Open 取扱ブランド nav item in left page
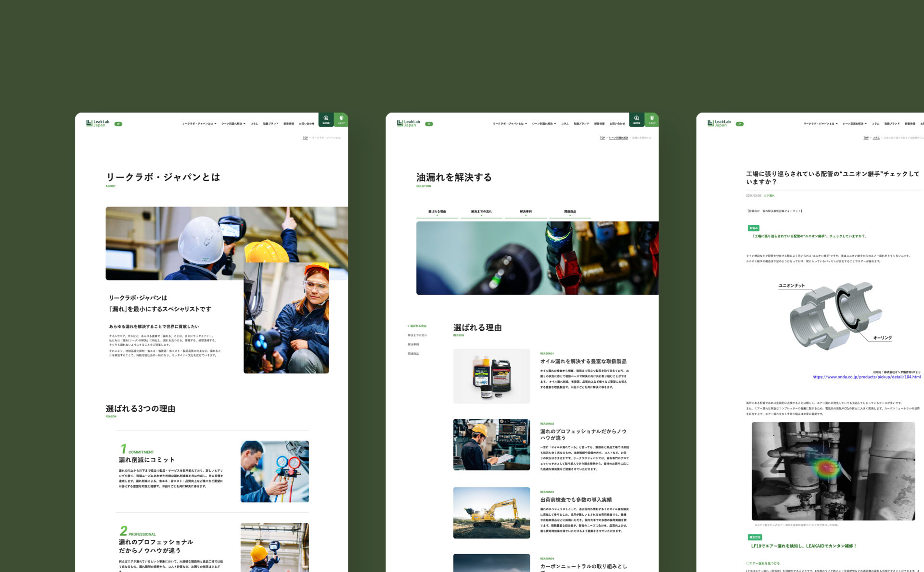Image resolution: width=924 pixels, height=572 pixels. (270, 124)
